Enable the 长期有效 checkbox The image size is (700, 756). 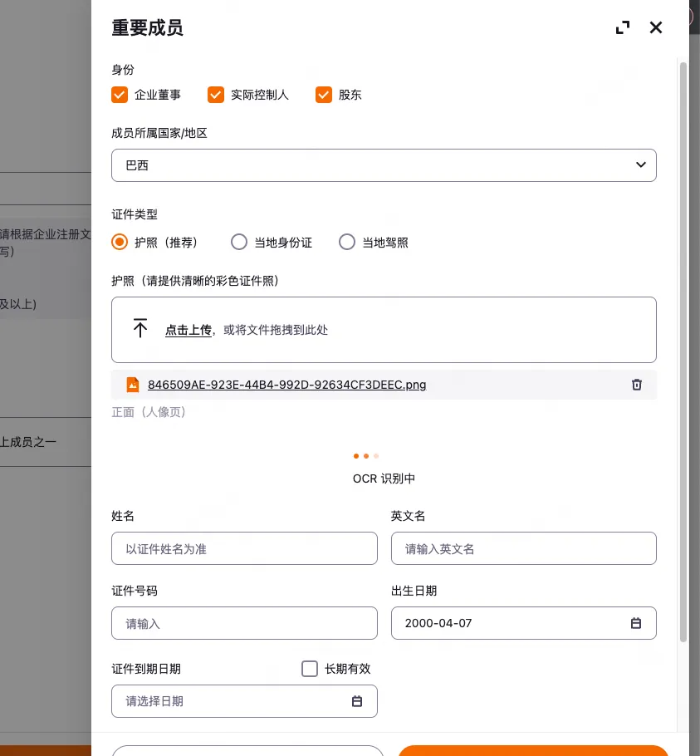310,669
